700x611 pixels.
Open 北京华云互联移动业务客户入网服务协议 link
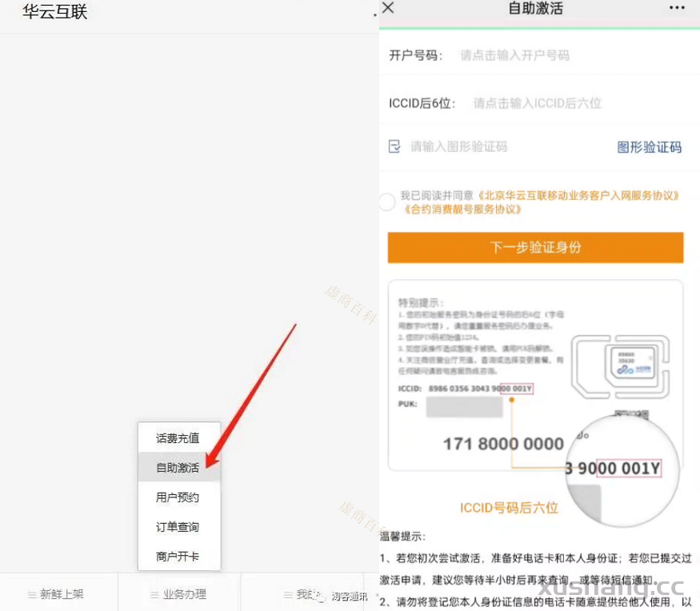click(x=579, y=195)
